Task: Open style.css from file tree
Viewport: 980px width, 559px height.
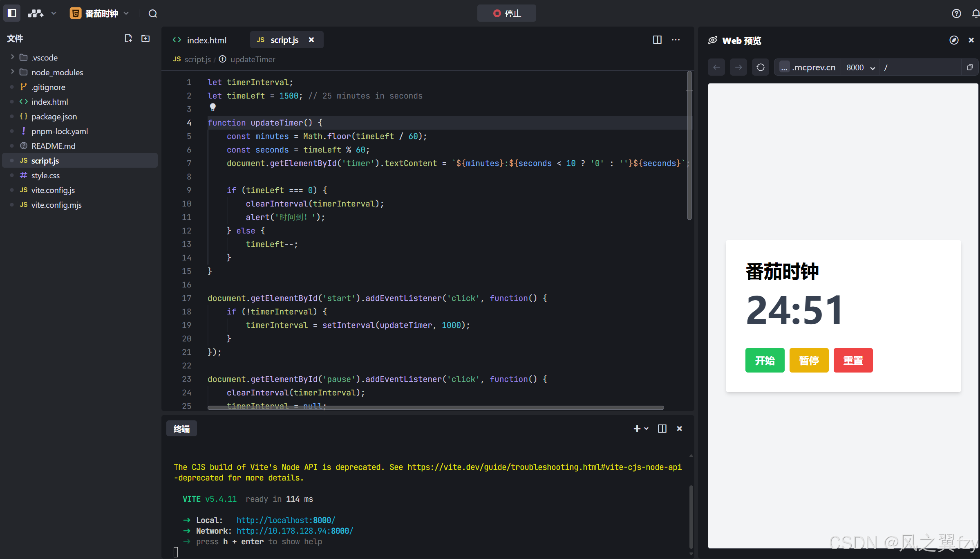Action: click(x=45, y=175)
